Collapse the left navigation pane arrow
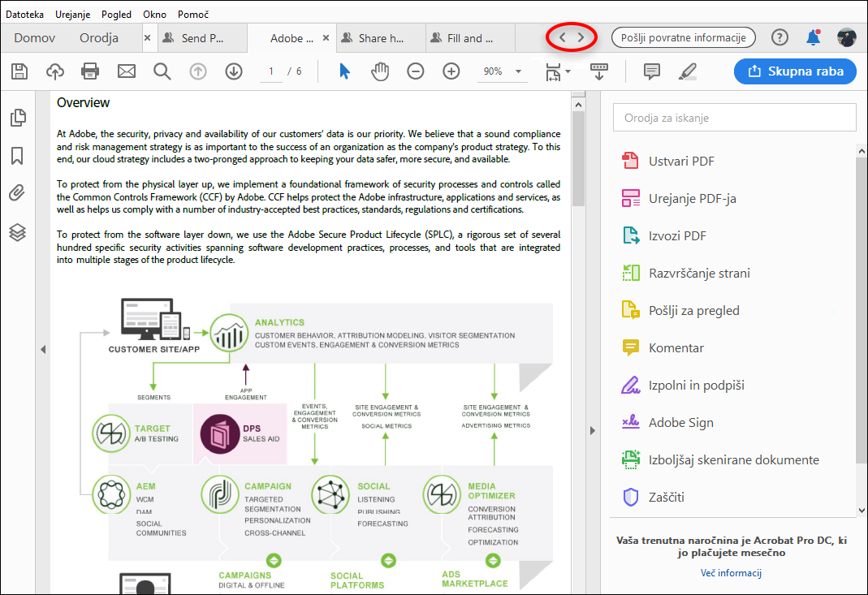This screenshot has height=595, width=868. [x=42, y=349]
